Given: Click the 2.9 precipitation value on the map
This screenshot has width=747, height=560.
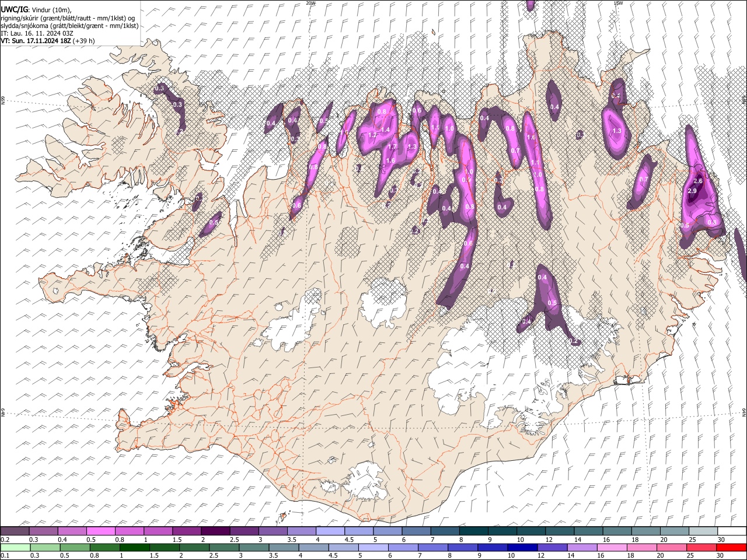Looking at the screenshot, I should [693, 191].
